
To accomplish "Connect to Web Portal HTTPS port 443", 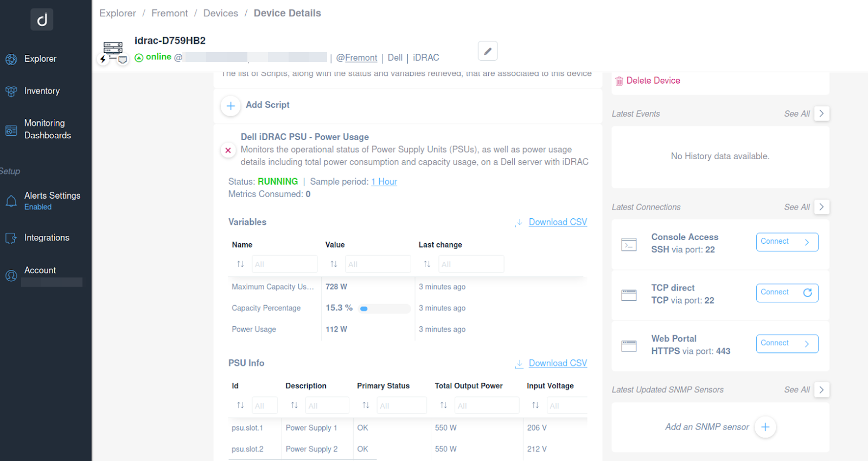I will coord(787,343).
